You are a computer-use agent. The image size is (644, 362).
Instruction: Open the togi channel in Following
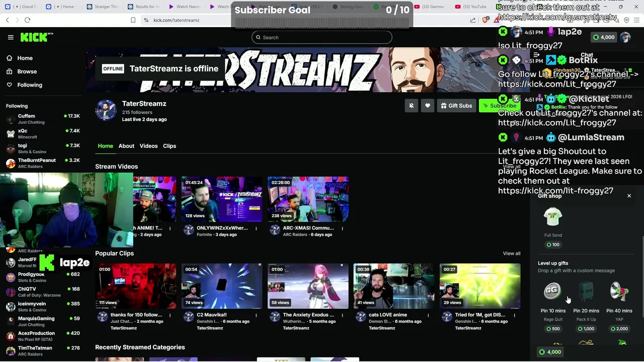coord(43,148)
